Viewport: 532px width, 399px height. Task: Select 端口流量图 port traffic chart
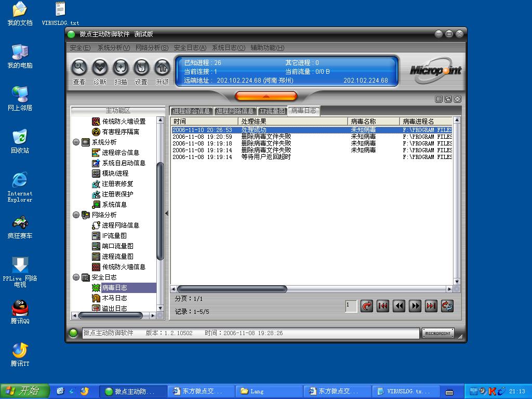(x=113, y=246)
